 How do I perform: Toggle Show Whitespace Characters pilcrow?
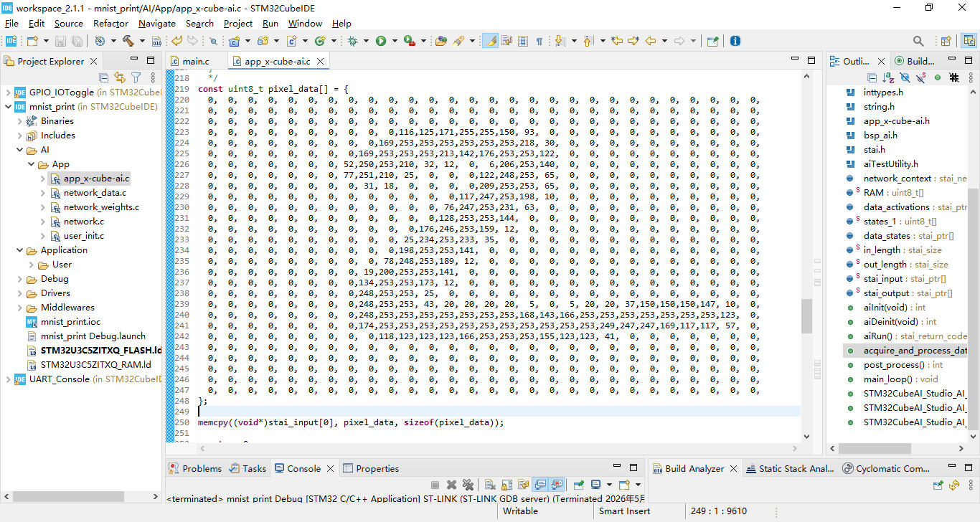(x=540, y=41)
